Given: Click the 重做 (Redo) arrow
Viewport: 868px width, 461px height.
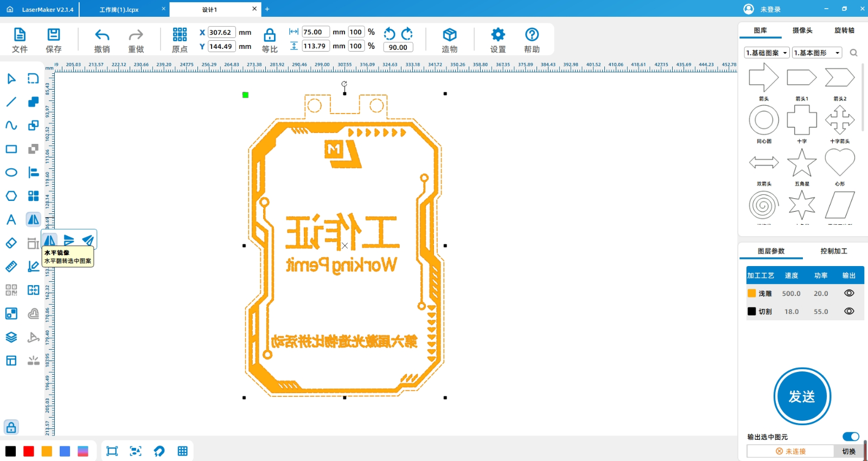Looking at the screenshot, I should pyautogui.click(x=136, y=35).
